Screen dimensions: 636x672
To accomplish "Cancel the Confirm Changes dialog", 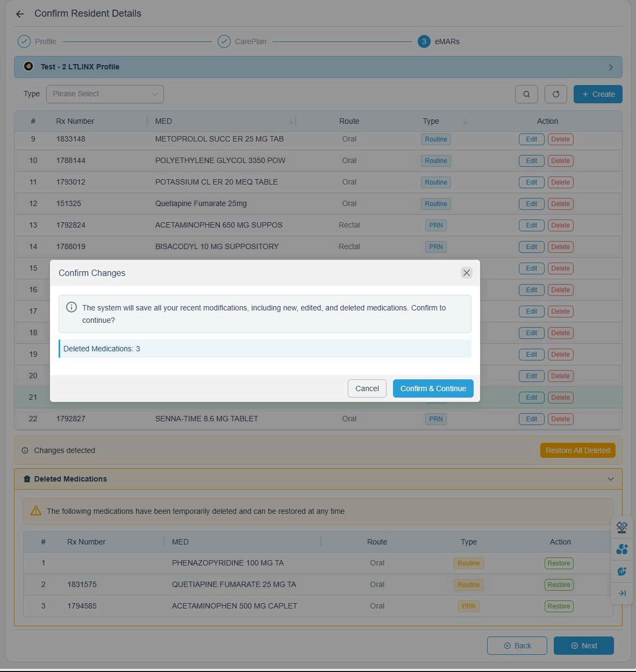I will point(367,388).
